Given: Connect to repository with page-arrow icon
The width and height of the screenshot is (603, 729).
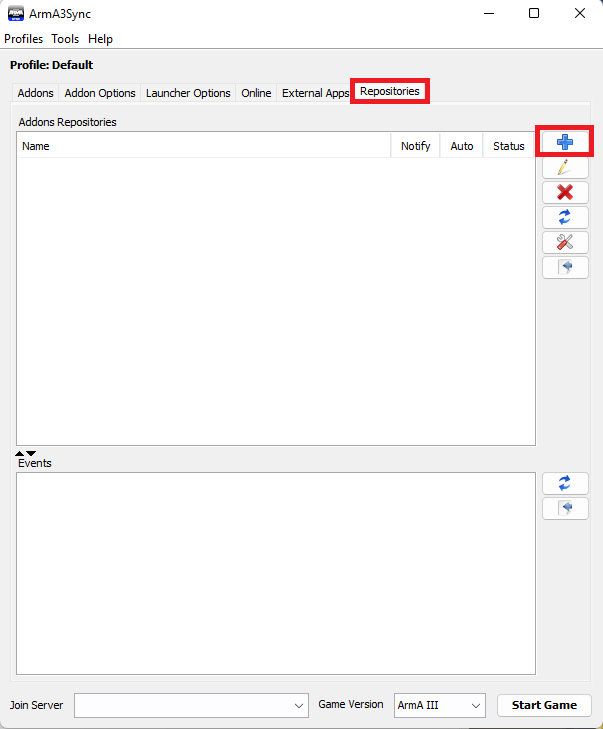Looking at the screenshot, I should click(x=565, y=268).
